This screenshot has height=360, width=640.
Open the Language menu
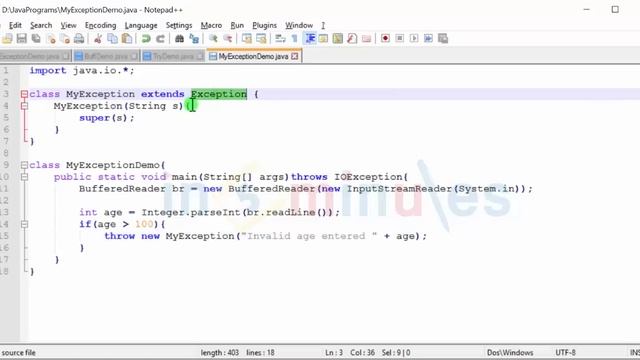point(141,25)
